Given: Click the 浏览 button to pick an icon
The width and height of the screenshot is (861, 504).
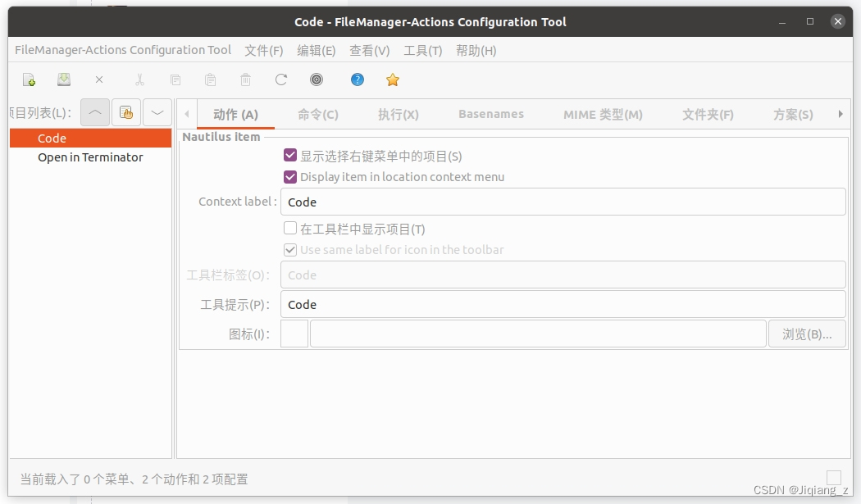Looking at the screenshot, I should pos(807,333).
